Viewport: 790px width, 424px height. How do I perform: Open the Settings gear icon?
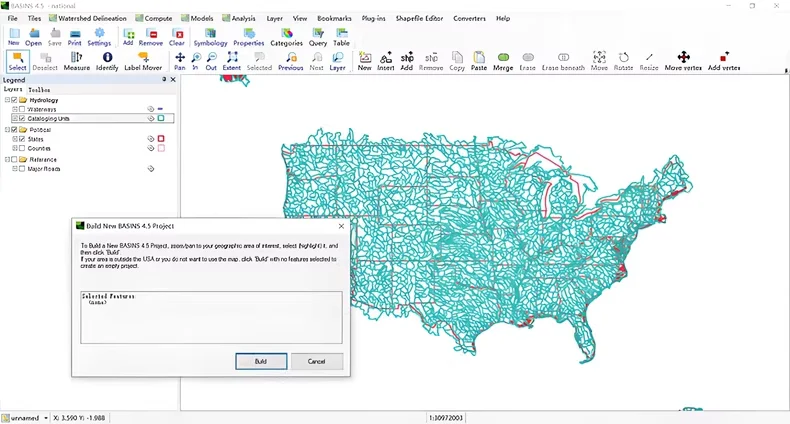(x=99, y=37)
